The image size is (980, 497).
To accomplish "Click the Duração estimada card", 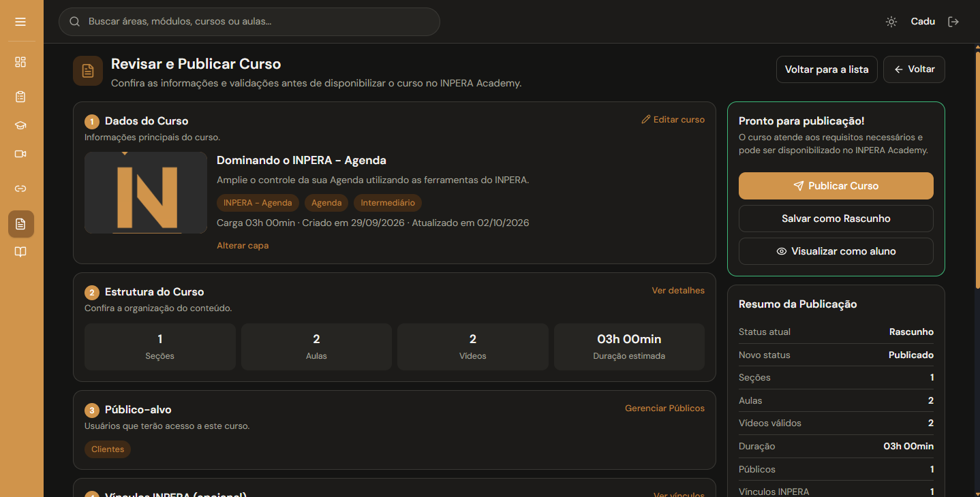I will (x=629, y=347).
